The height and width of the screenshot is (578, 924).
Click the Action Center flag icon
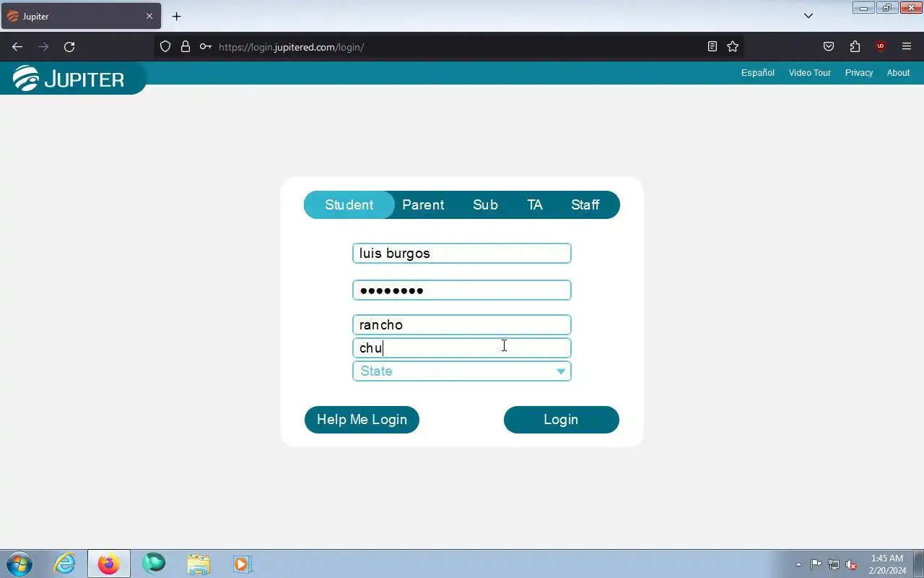816,565
